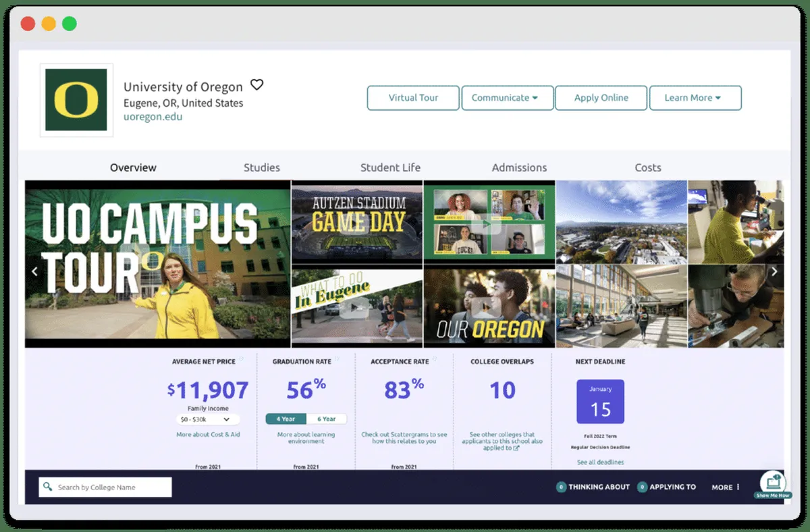This screenshot has width=810, height=532.
Task: Open the Show Me How helper icon
Action: (772, 484)
